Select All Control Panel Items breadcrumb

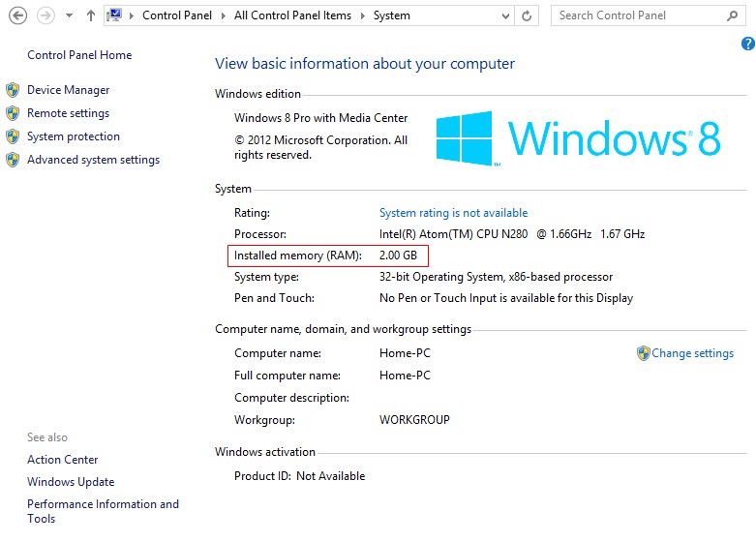(294, 15)
